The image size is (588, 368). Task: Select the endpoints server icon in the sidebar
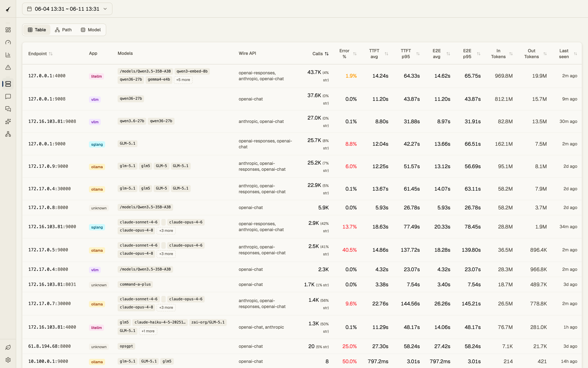tap(8, 84)
